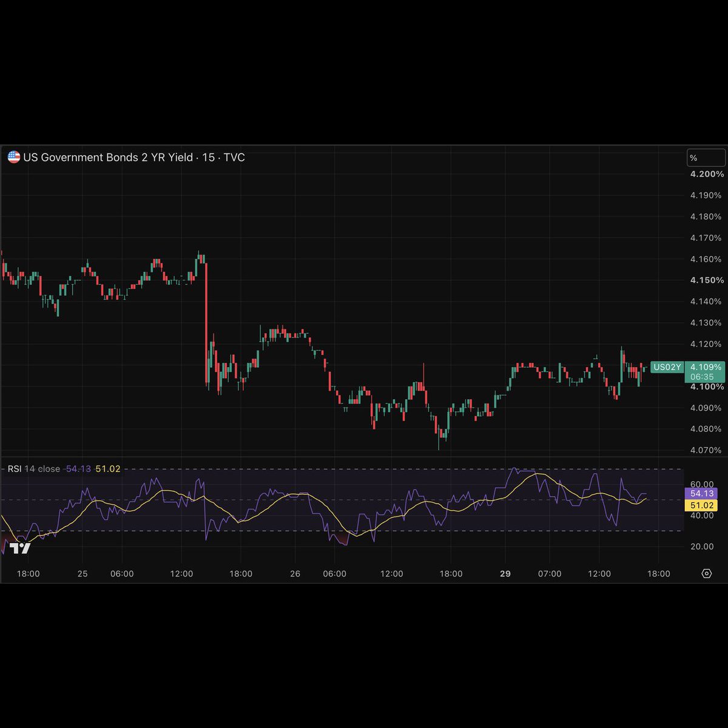Click the 4.090% price axis label
The width and height of the screenshot is (728, 728).
point(706,408)
